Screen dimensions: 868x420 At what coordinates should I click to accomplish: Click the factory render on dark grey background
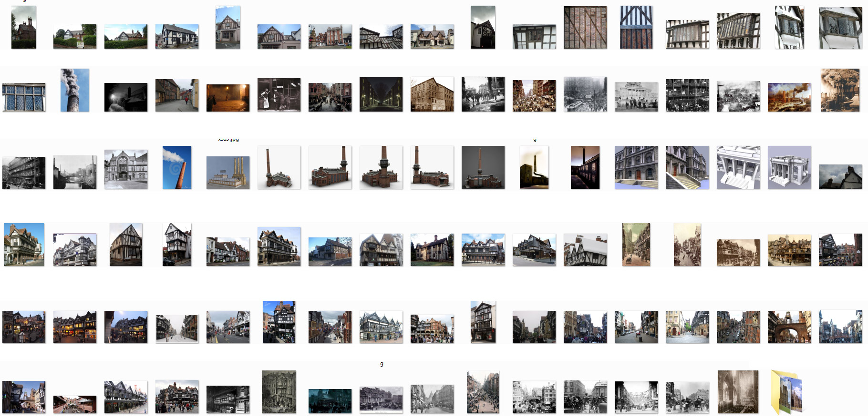[x=483, y=167]
